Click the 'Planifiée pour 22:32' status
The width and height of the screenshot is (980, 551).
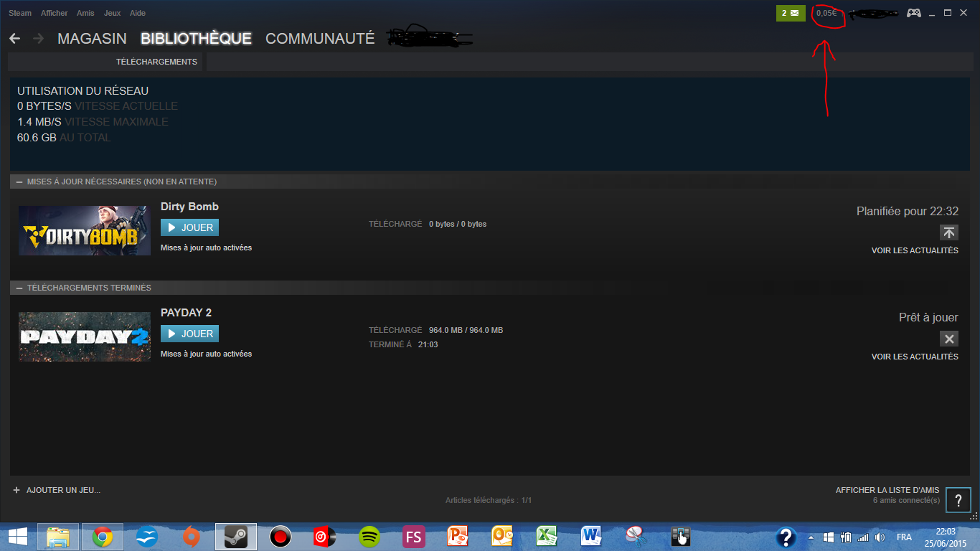(908, 212)
